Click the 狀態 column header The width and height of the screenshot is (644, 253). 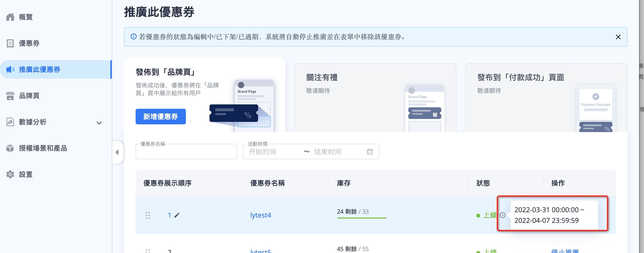(x=483, y=183)
